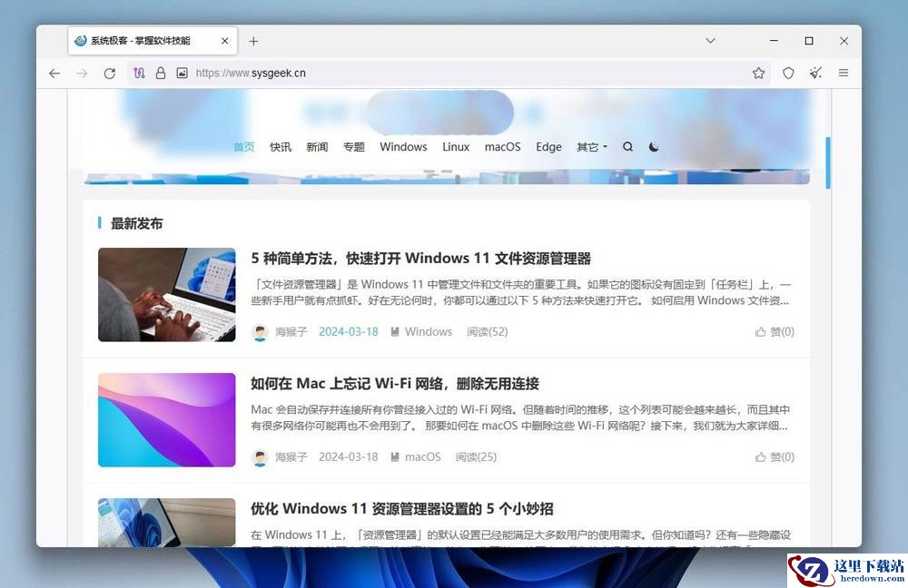The height and width of the screenshot is (588, 908).
Task: Open the 专题 navigation item
Action: pyautogui.click(x=354, y=147)
